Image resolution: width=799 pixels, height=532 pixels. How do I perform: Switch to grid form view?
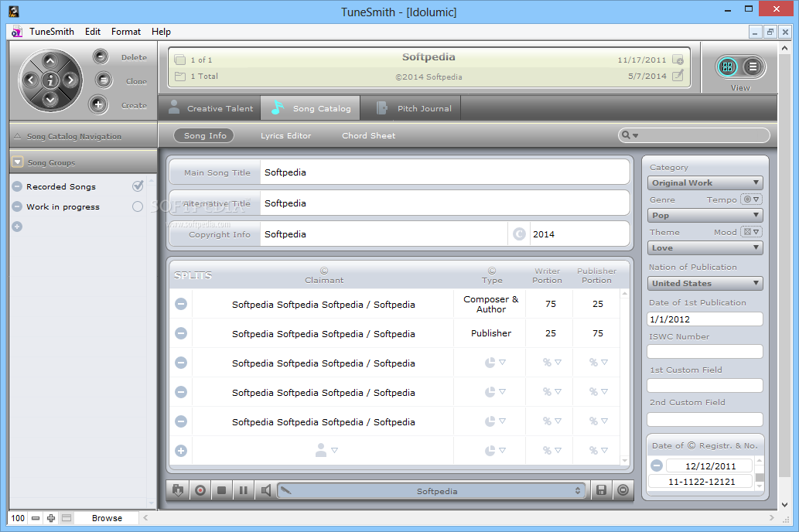727,66
